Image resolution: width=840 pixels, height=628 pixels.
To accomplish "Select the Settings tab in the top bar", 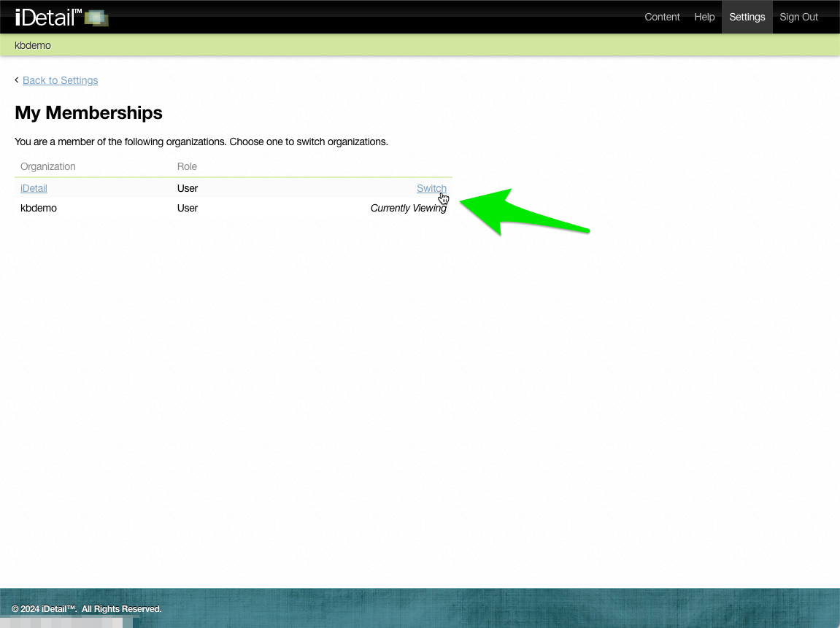I will 747,17.
